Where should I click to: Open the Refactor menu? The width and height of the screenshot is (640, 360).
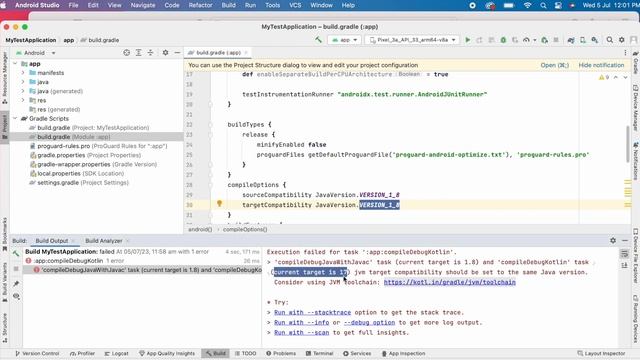(x=200, y=5)
